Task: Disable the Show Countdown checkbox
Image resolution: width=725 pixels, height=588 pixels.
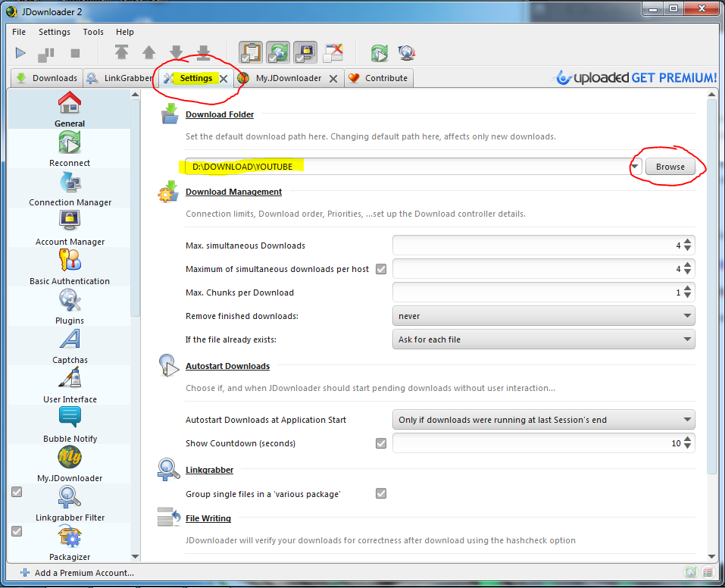Action: click(x=381, y=443)
